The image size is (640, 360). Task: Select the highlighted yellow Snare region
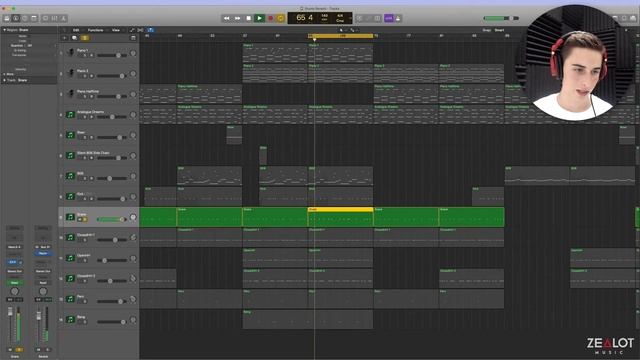(340, 217)
